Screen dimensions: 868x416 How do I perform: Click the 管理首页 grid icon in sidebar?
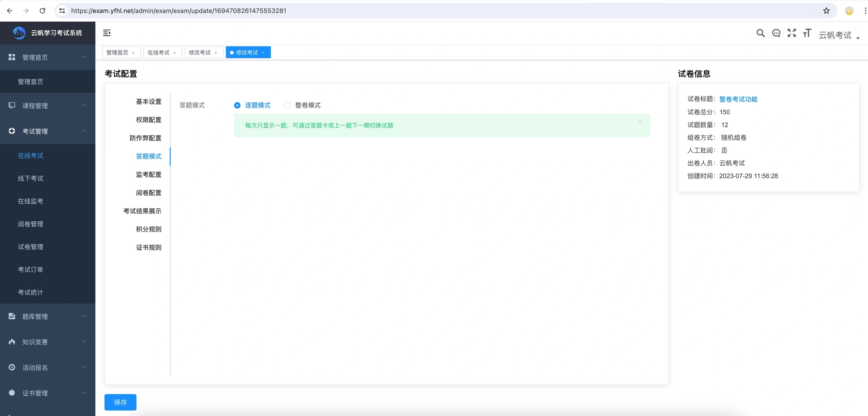click(x=12, y=57)
